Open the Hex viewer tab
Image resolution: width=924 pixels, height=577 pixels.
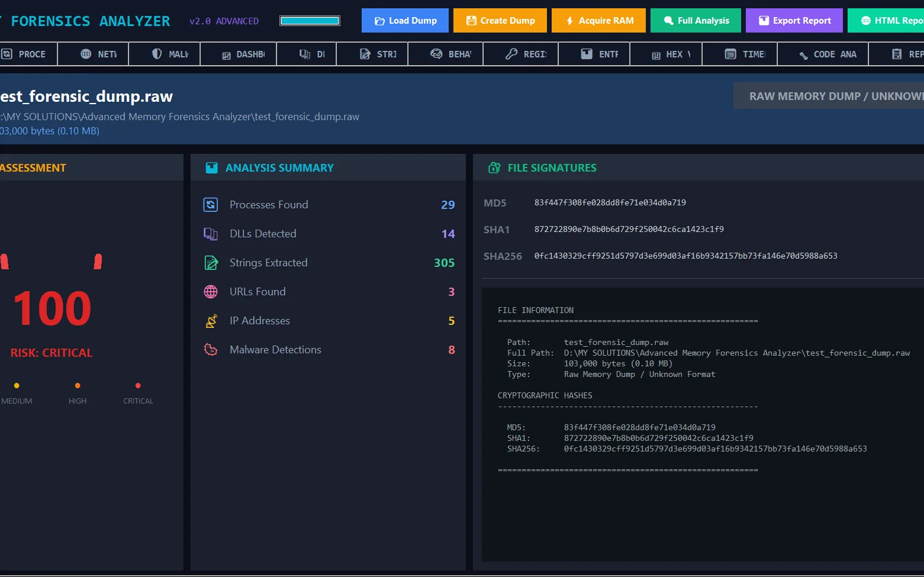666,54
